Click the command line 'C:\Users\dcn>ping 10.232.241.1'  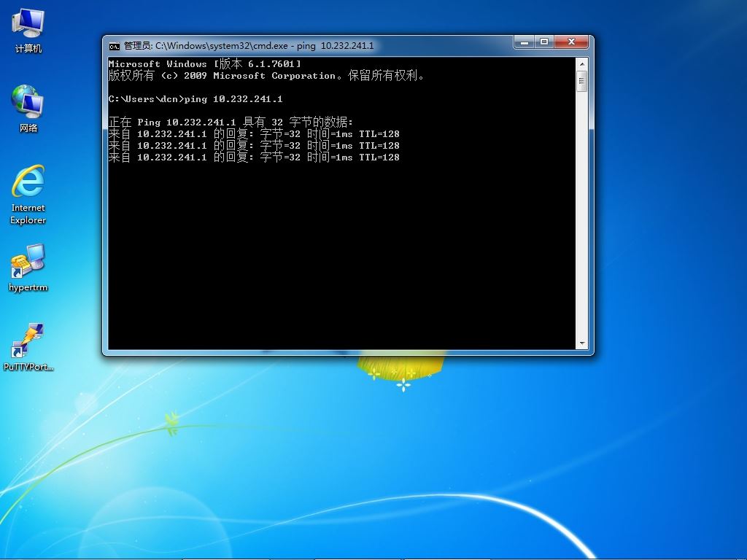pos(196,99)
